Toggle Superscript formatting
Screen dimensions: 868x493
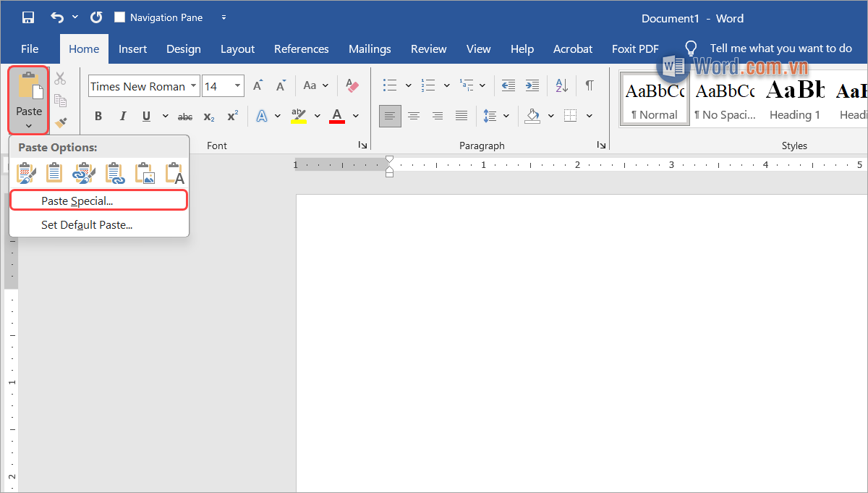[x=232, y=116]
